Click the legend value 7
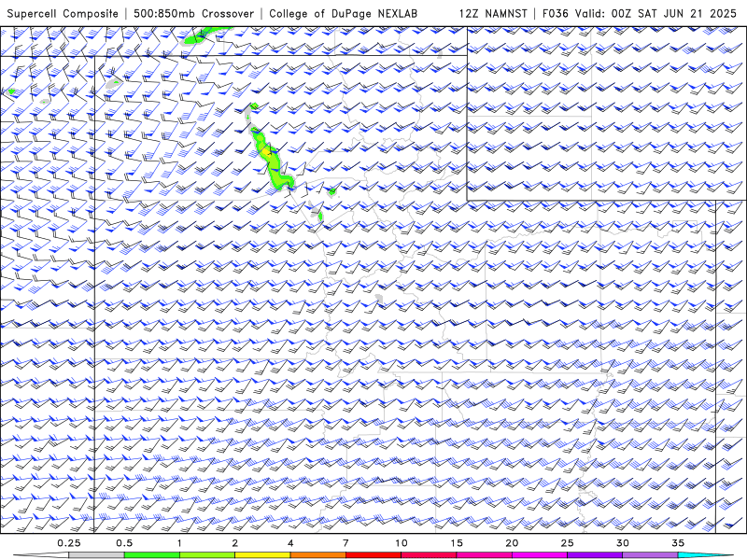Screen dimensions: 747x560 click(x=345, y=543)
